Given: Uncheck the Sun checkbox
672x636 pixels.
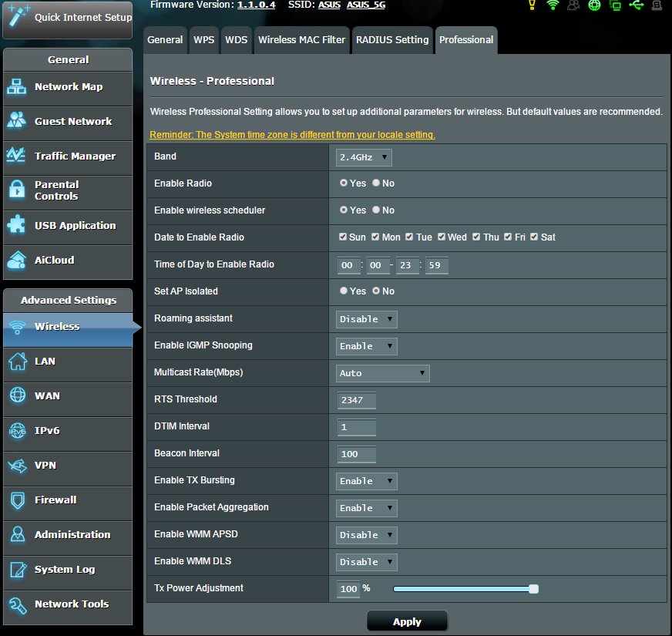Looking at the screenshot, I should pyautogui.click(x=343, y=237).
